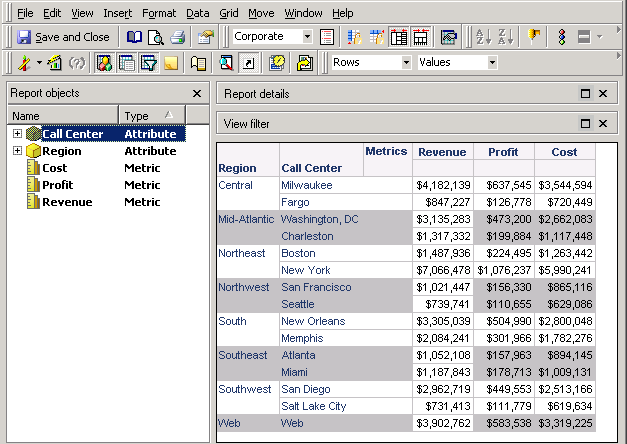Maximize the View filter pane
Screen dimensions: 627x444
[x=586, y=123]
